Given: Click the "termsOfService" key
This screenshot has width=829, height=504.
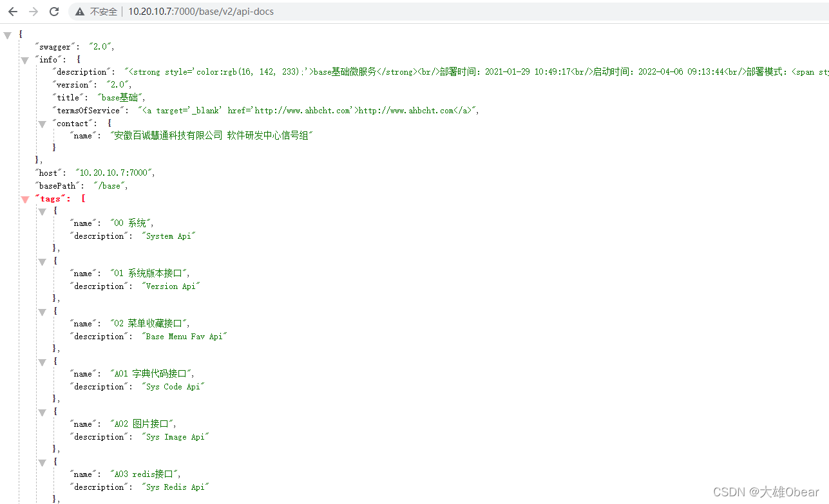Looking at the screenshot, I should pos(88,110).
